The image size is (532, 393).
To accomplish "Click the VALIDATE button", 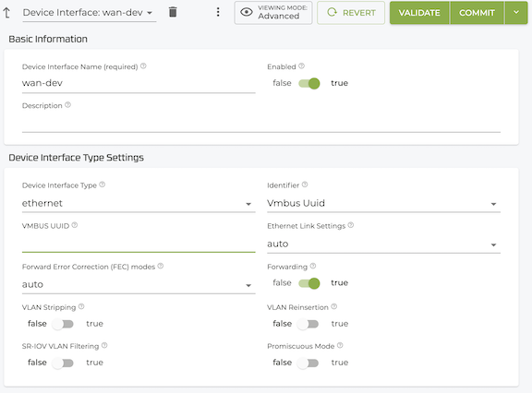I will coord(419,13).
